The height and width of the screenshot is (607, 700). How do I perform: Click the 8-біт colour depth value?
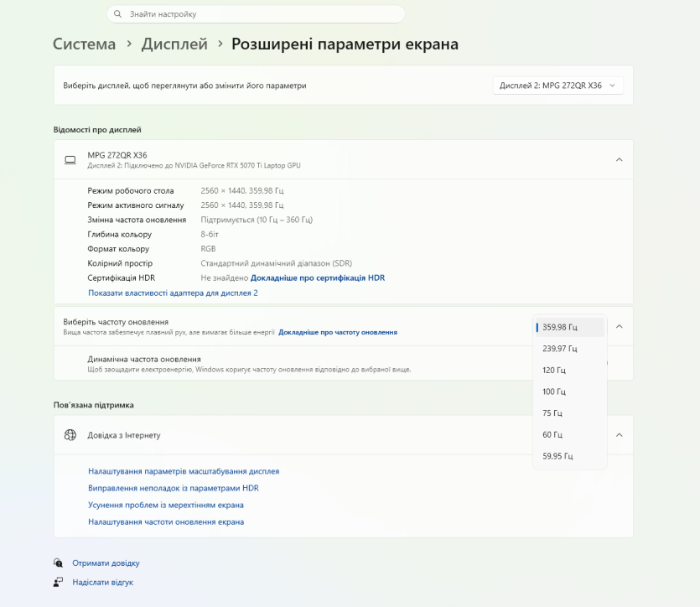tap(210, 234)
